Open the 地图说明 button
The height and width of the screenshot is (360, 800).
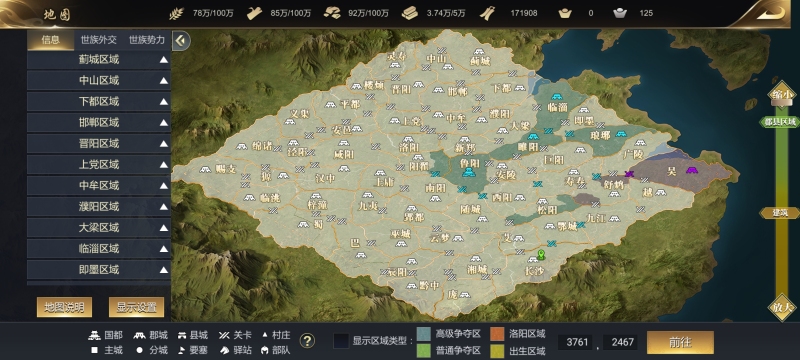[x=64, y=307]
